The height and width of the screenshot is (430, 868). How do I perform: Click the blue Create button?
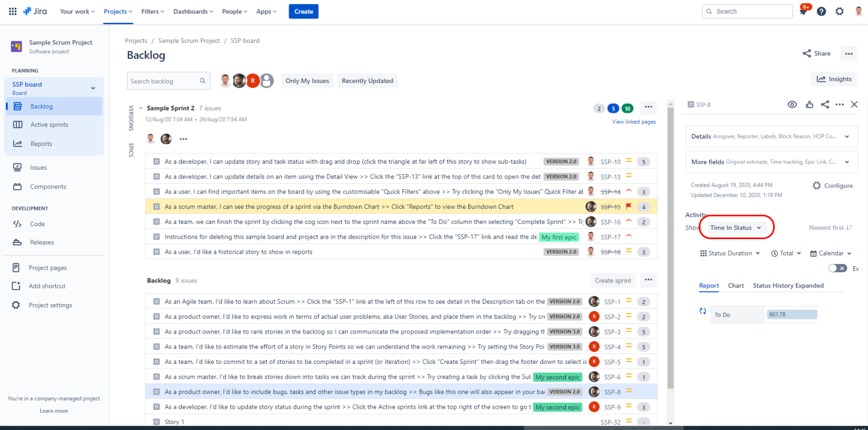tap(303, 11)
